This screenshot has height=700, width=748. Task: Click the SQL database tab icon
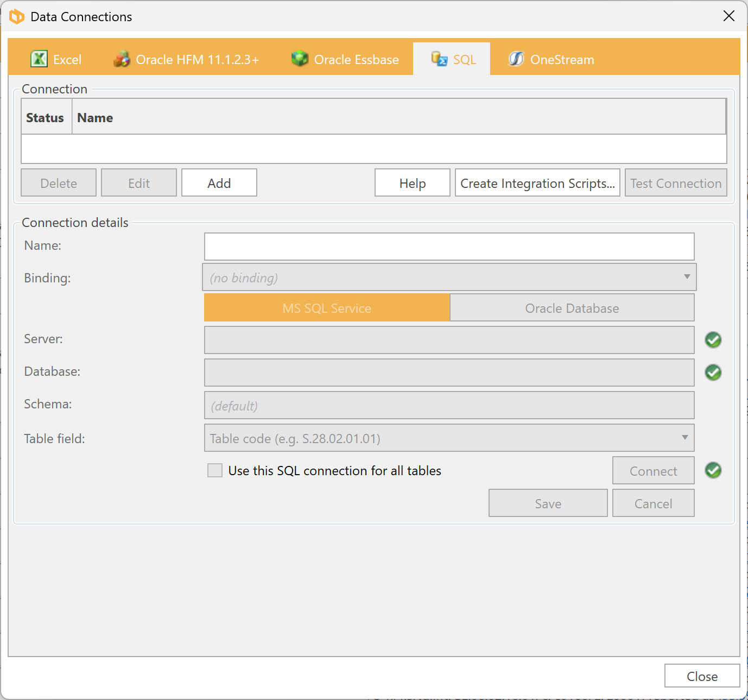coord(439,59)
